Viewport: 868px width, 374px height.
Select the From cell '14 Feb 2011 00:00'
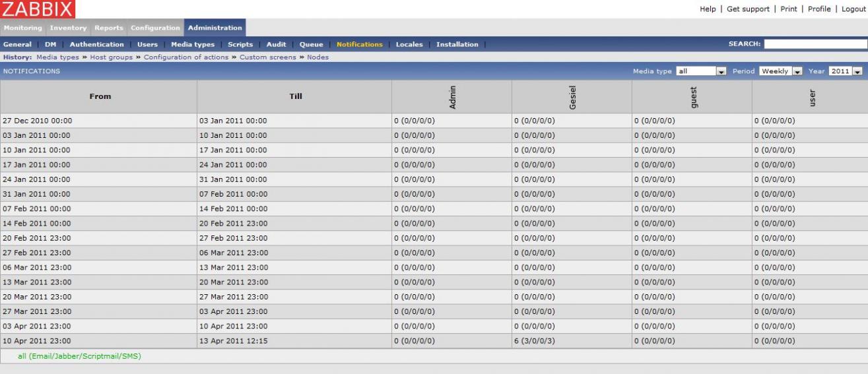98,223
